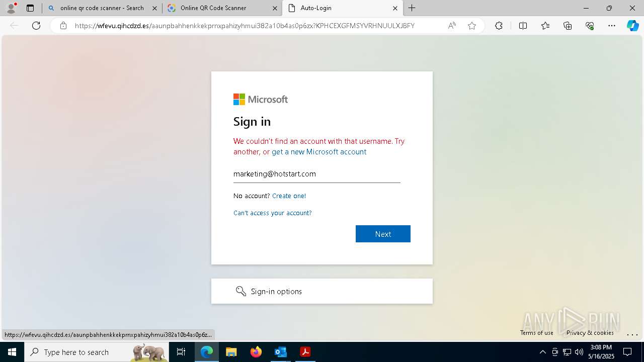Open Windows Start menu
This screenshot has height=362, width=644.
(x=12, y=352)
